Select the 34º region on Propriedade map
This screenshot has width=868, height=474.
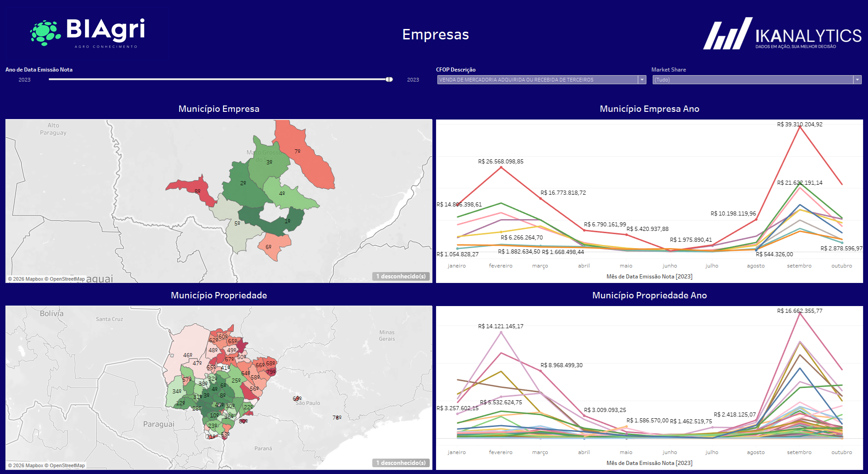tap(176, 392)
